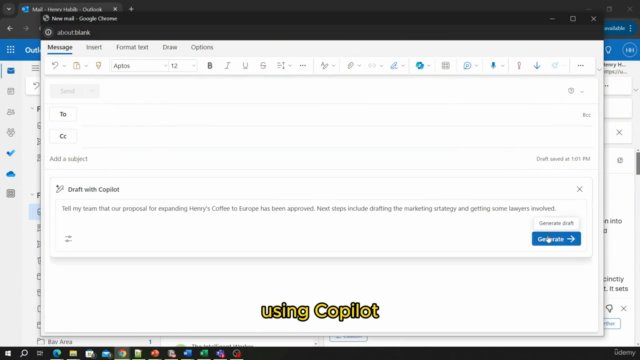The image size is (640, 360).
Task: Open Excel from the taskbar
Action: click(x=204, y=353)
